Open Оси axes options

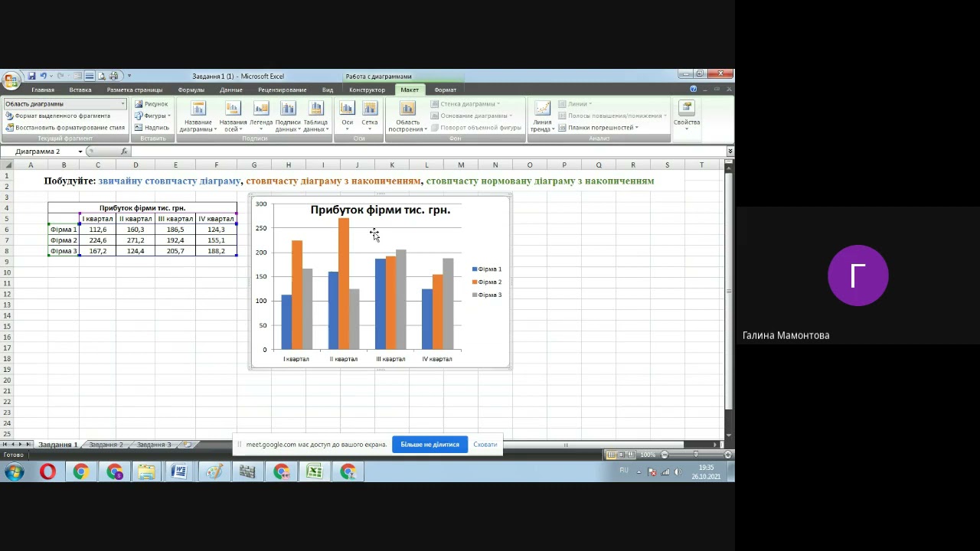pyautogui.click(x=348, y=116)
